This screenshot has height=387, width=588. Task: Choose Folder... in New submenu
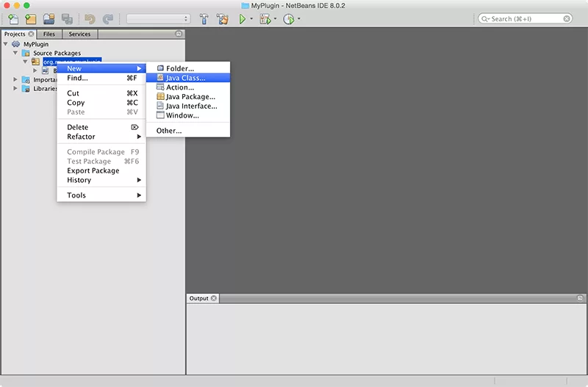click(x=188, y=68)
